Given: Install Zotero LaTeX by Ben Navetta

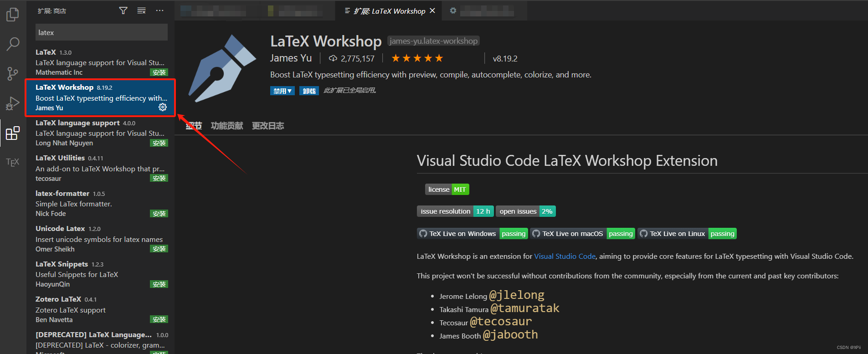Looking at the screenshot, I should click(159, 319).
